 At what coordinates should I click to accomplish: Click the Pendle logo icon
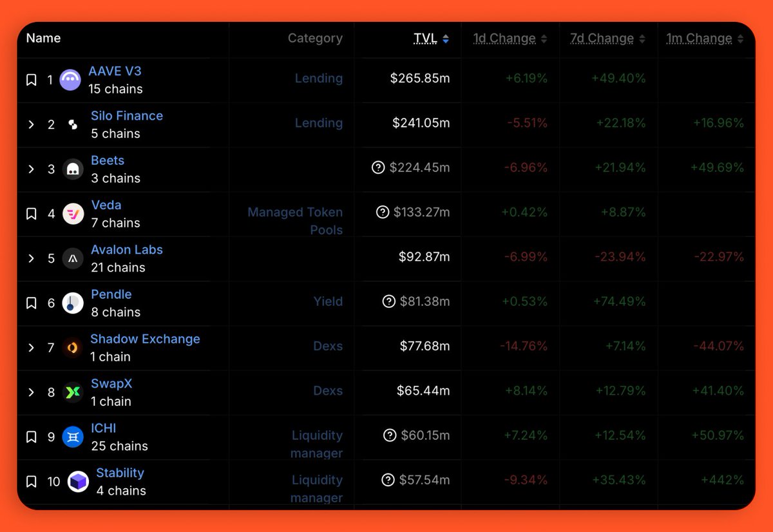pos(73,303)
